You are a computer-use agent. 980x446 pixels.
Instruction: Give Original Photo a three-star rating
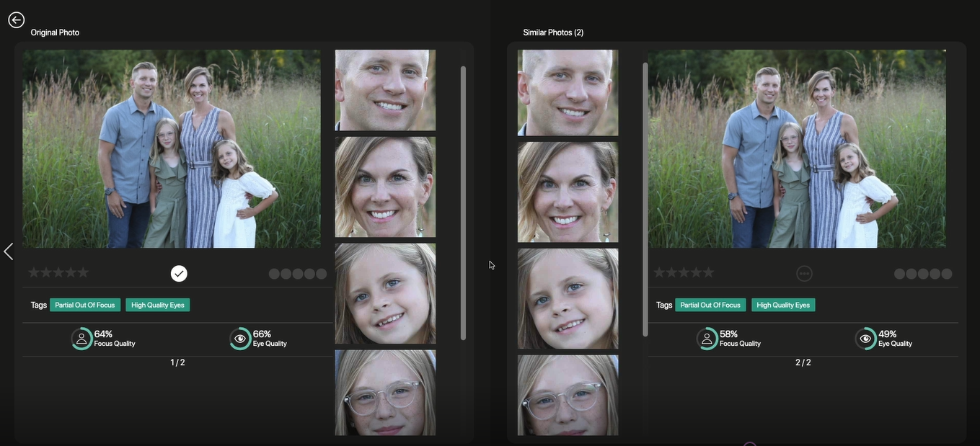(x=58, y=272)
